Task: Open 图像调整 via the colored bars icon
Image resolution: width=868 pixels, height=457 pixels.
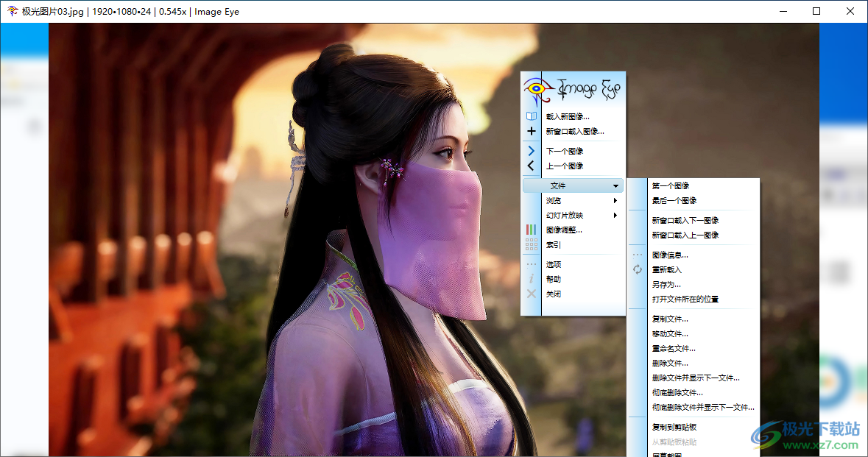Action: pos(530,229)
